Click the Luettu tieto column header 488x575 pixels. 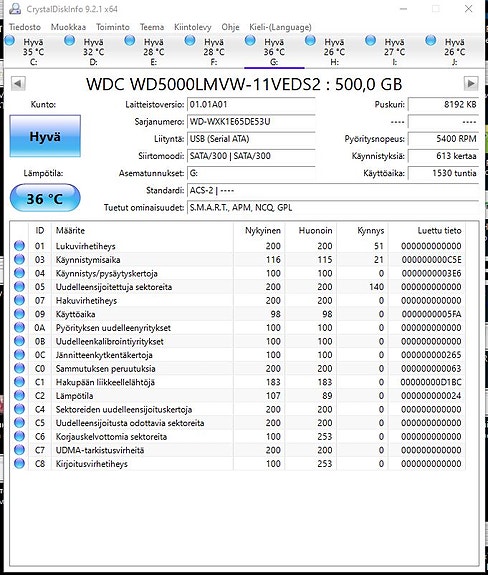[x=427, y=230]
